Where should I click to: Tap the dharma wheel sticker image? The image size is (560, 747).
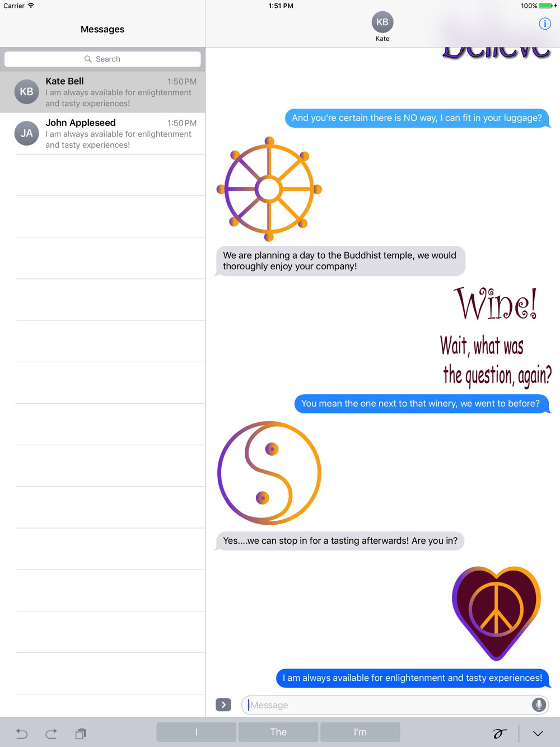(269, 189)
